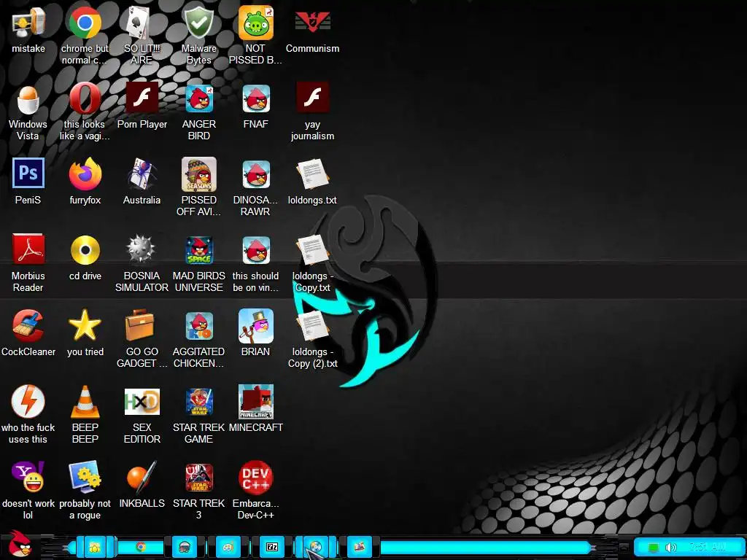Launch the Firefox icon labeled 'furryfox'

[85, 174]
